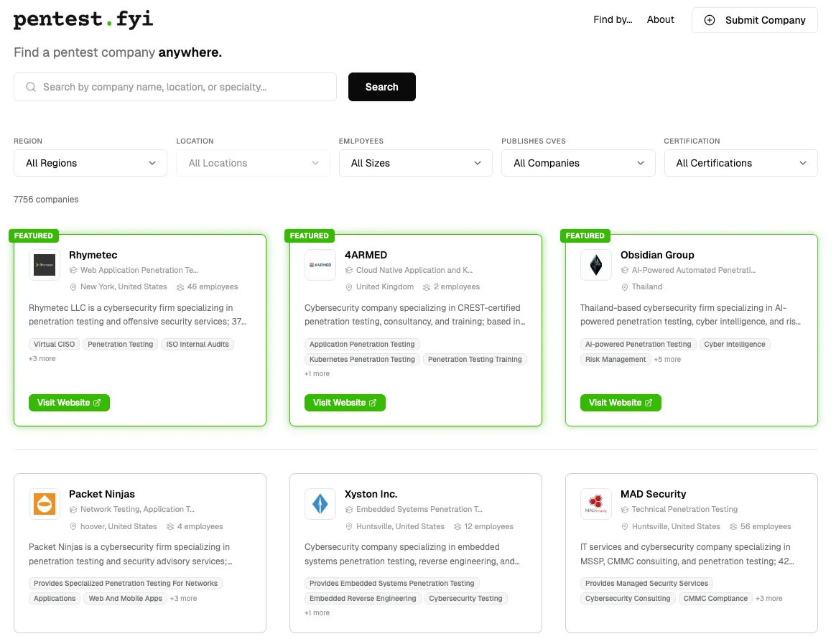Open the All Regions dropdown

coord(90,163)
